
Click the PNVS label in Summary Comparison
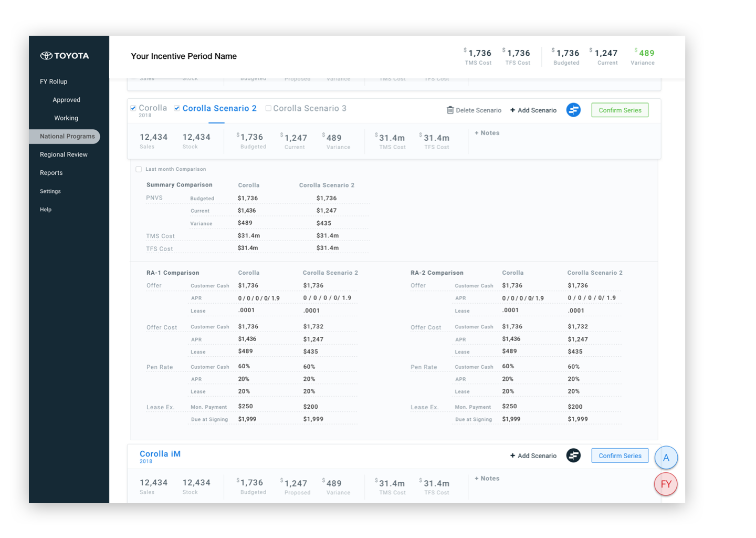154,198
